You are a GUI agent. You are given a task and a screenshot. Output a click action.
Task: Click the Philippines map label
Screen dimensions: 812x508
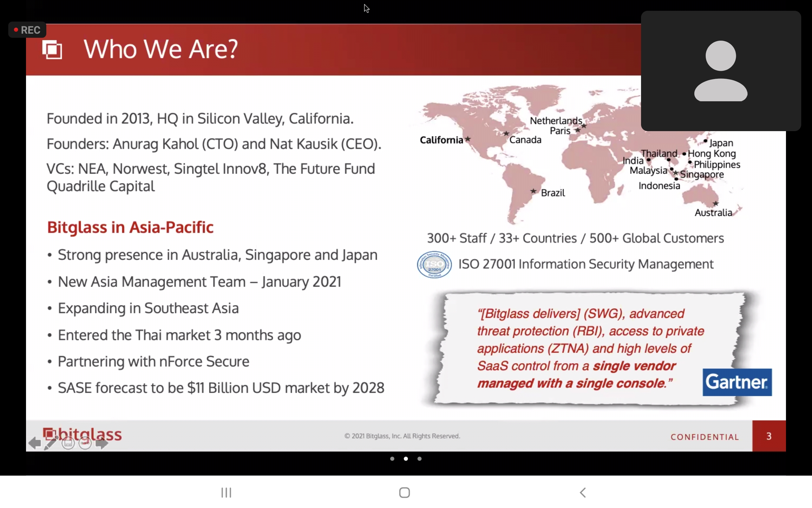coord(717,165)
